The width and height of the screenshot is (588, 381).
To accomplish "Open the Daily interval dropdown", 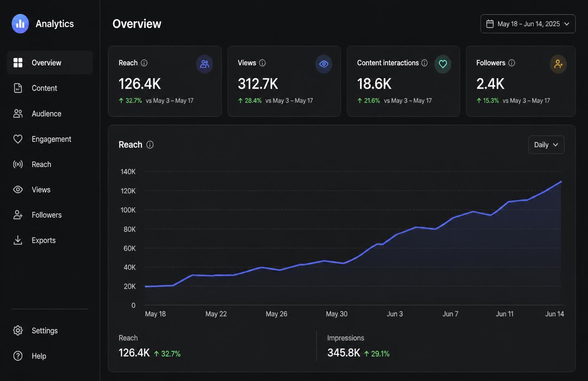I will 546,145.
